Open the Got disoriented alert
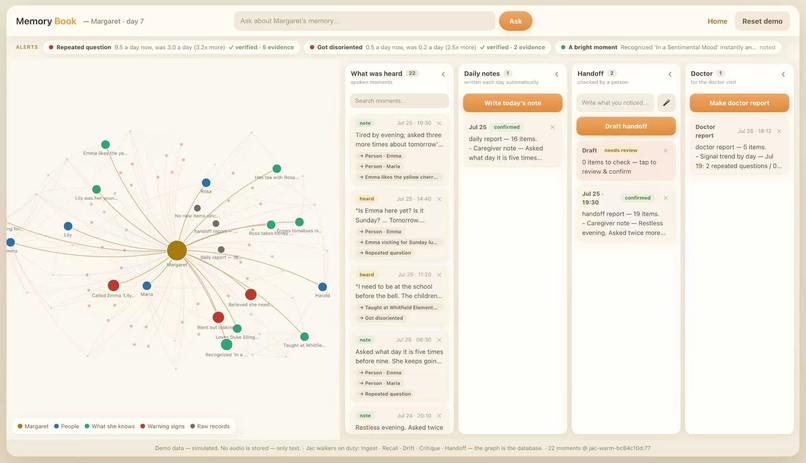806x463 pixels. [x=427, y=47]
